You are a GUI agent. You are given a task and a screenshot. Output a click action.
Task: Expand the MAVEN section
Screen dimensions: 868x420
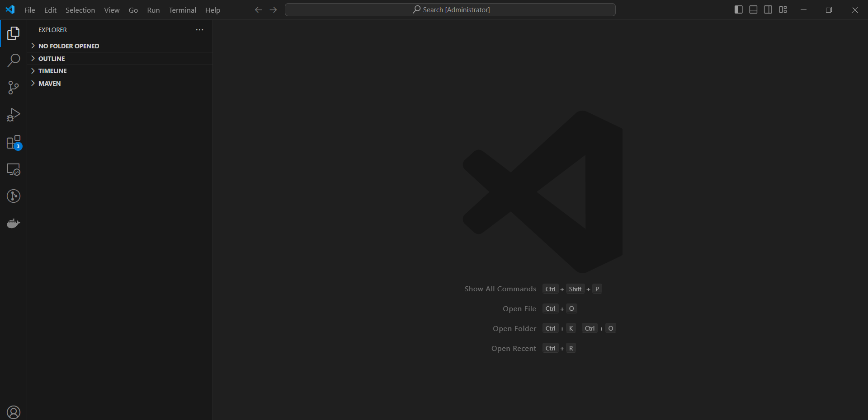[x=120, y=84]
